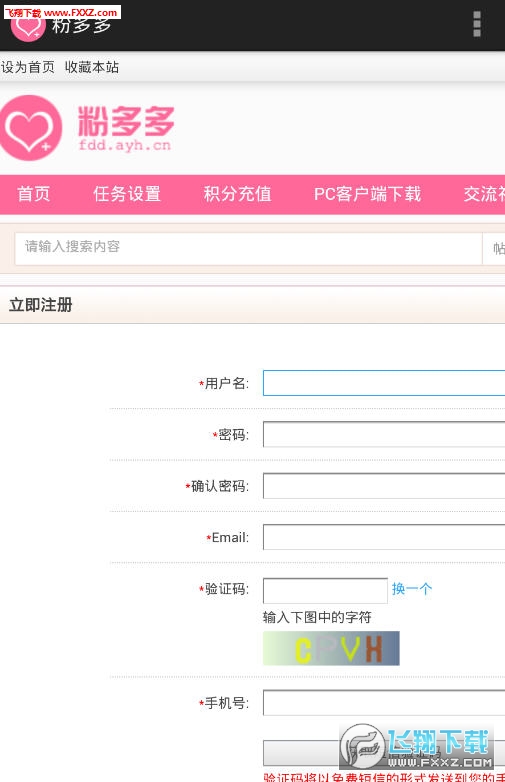Viewport: 505px width, 782px height.
Task: Expand the search type dropdown
Action: point(494,248)
